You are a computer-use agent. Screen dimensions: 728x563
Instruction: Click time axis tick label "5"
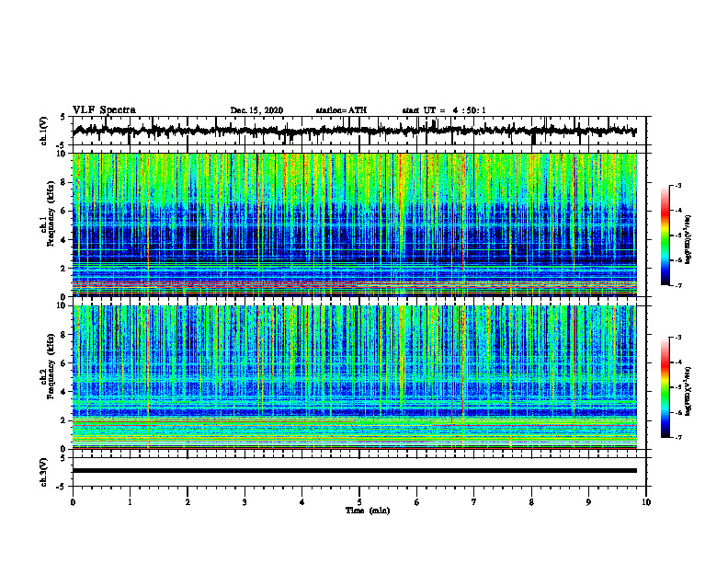point(359,502)
